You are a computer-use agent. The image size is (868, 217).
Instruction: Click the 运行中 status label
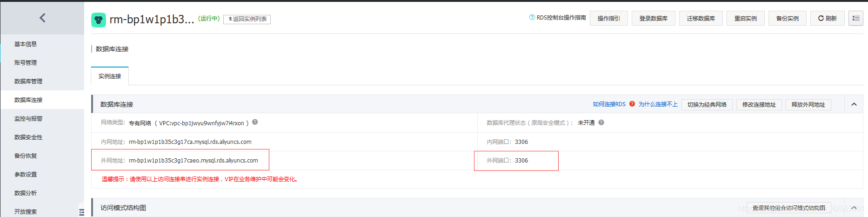(209, 19)
